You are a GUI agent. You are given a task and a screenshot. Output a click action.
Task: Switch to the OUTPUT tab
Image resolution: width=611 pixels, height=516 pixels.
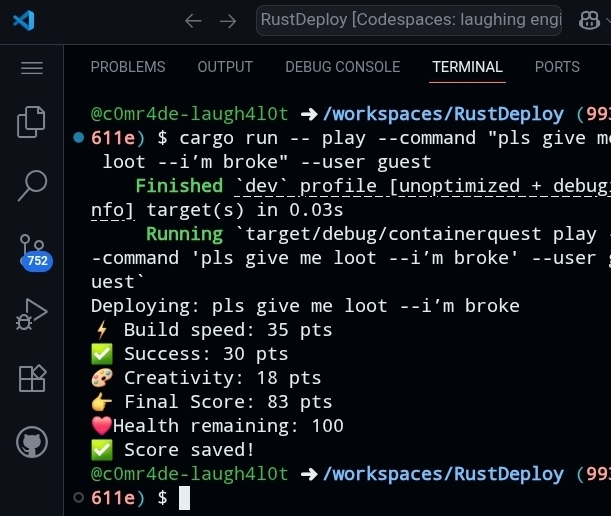[225, 67]
